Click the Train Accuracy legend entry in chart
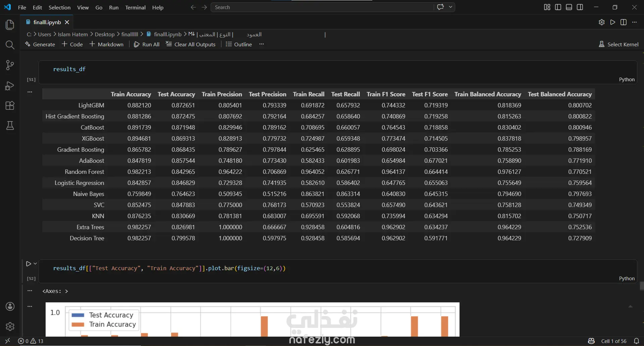 pos(104,325)
